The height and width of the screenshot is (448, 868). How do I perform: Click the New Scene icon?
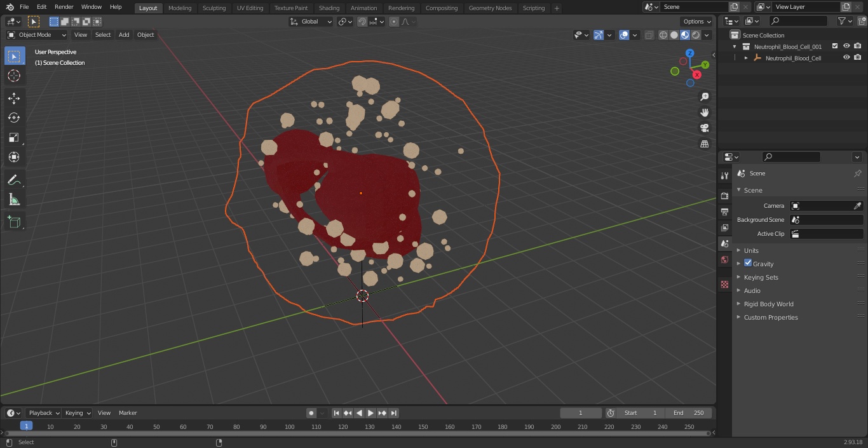click(734, 7)
